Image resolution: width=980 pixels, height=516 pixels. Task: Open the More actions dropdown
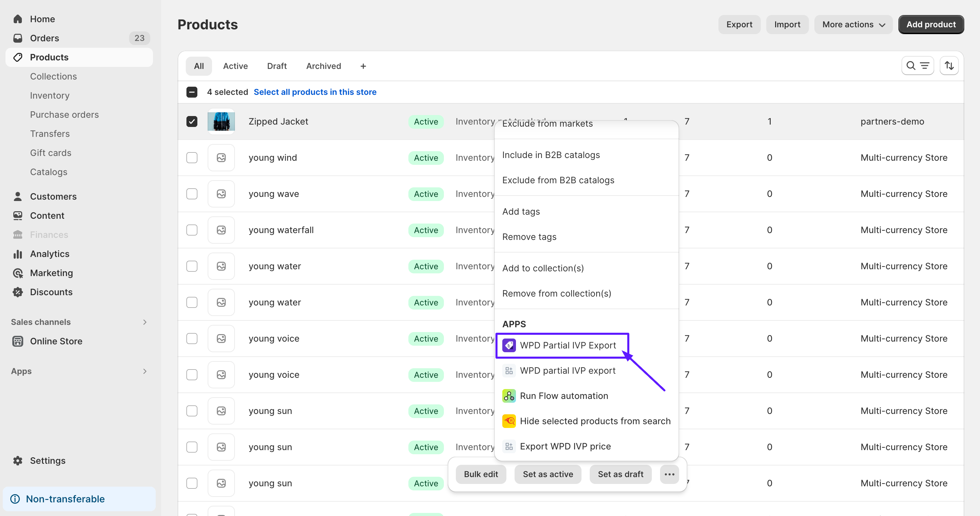tap(853, 24)
